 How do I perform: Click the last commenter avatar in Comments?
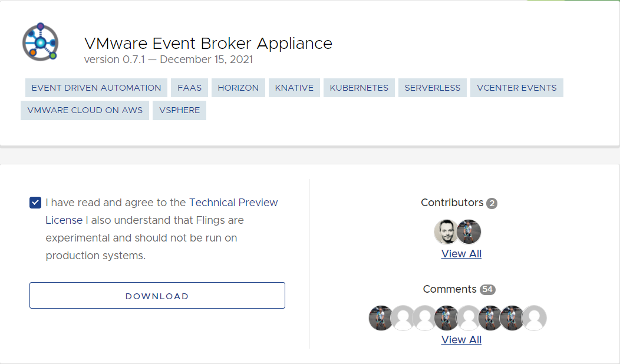[x=535, y=317]
